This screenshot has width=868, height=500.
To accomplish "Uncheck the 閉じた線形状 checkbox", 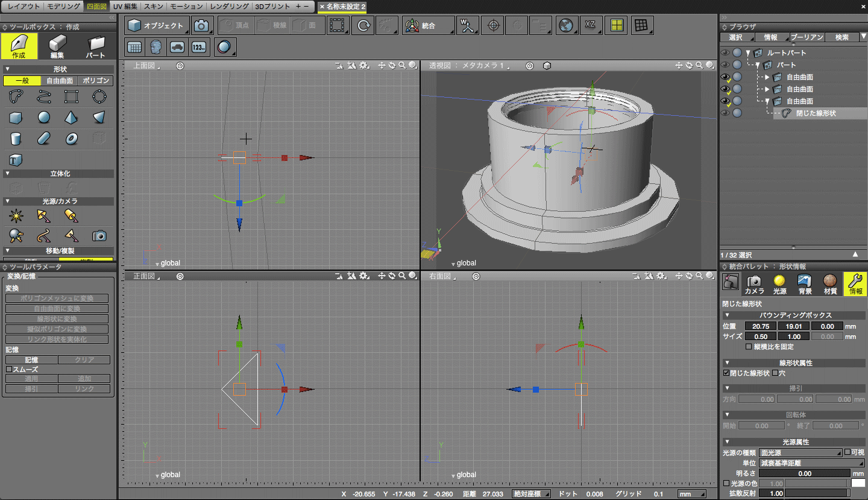I will pyautogui.click(x=726, y=373).
